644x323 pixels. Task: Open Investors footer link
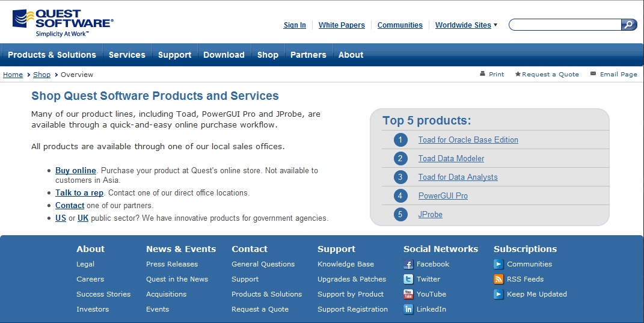(x=93, y=309)
